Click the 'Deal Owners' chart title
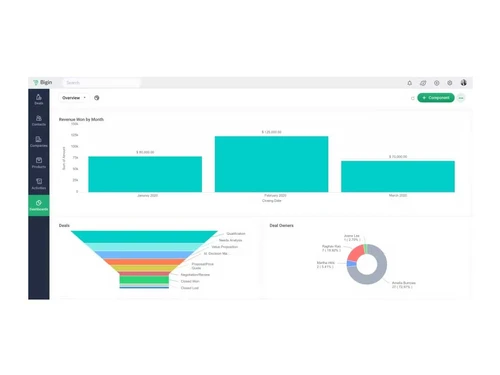This screenshot has width=500, height=375. [x=282, y=226]
